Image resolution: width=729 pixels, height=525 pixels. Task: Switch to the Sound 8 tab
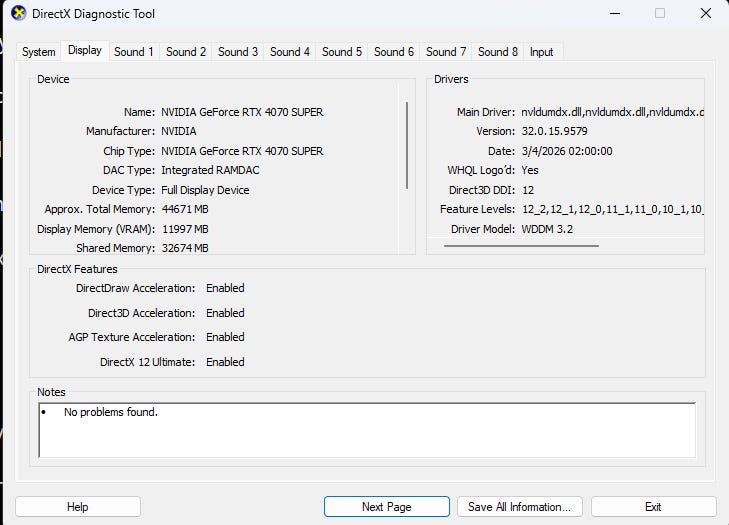coord(498,52)
